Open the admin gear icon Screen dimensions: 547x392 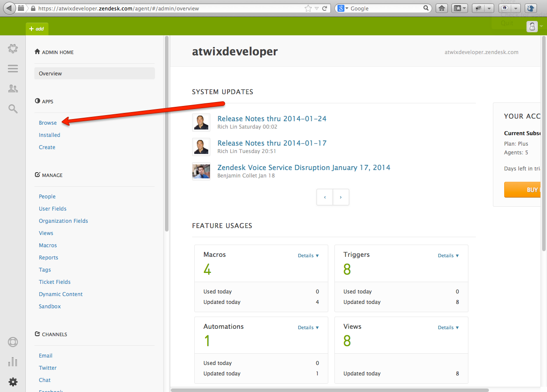pyautogui.click(x=13, y=382)
